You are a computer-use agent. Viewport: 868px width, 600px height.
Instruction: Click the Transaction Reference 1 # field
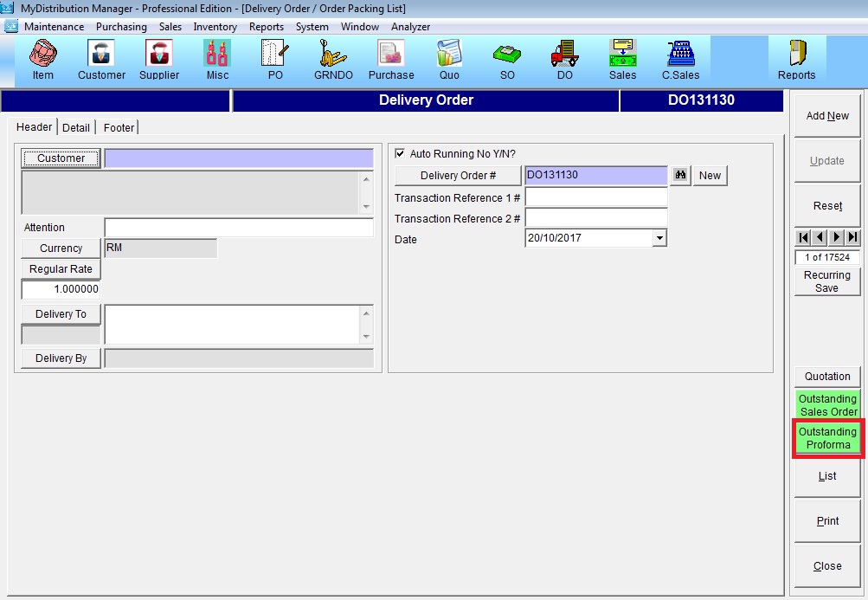click(596, 197)
